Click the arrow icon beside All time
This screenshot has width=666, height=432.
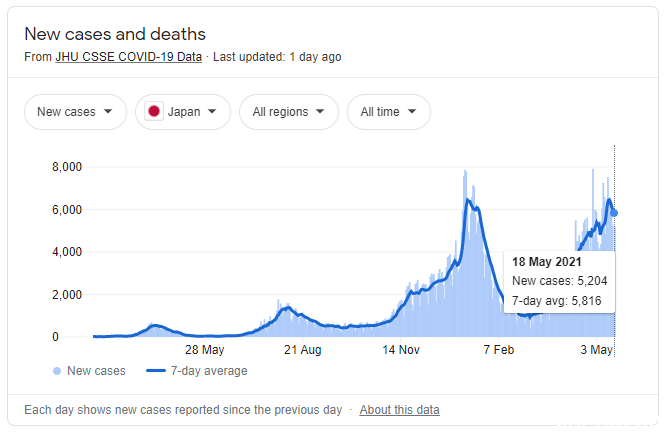click(x=412, y=112)
